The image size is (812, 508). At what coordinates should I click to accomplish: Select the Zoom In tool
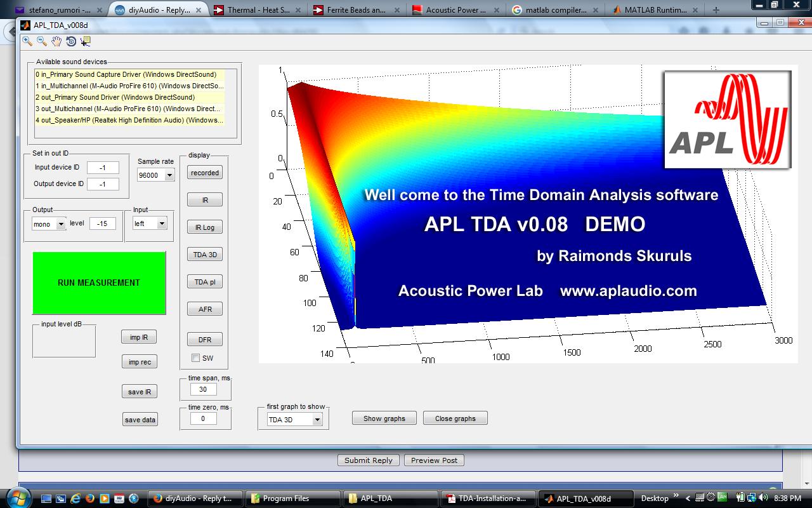[27, 41]
